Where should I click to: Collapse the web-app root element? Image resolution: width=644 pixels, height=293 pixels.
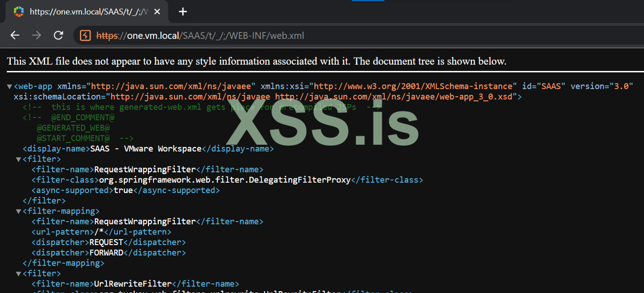[x=10, y=87]
